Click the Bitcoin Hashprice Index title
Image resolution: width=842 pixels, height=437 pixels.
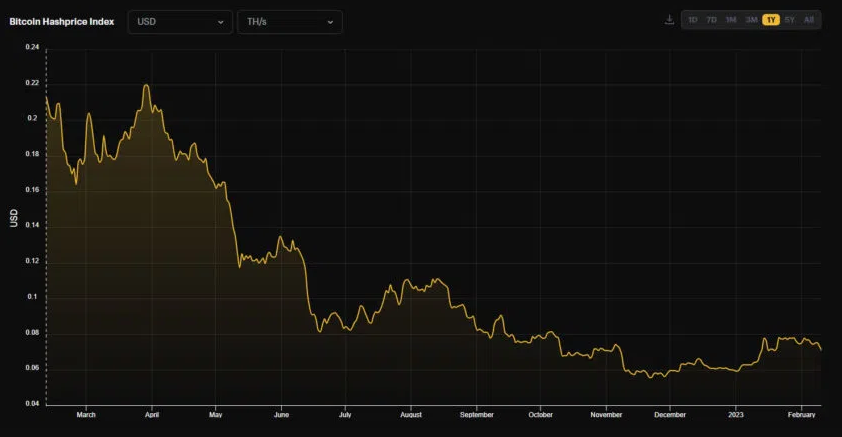pos(62,21)
